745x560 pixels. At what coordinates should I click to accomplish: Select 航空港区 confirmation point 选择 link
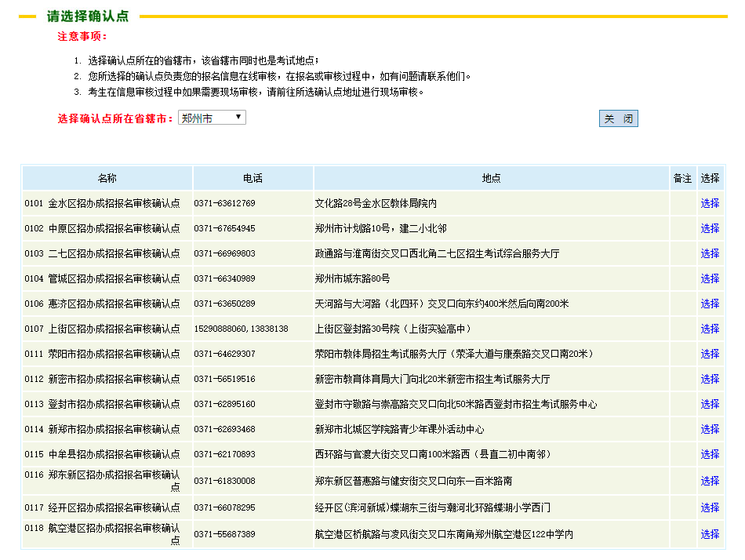click(710, 534)
